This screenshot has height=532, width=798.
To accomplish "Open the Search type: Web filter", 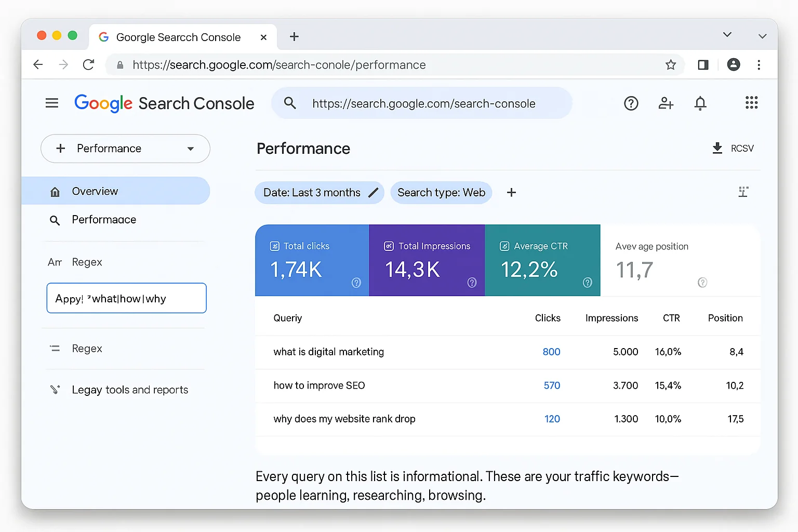I will [441, 192].
